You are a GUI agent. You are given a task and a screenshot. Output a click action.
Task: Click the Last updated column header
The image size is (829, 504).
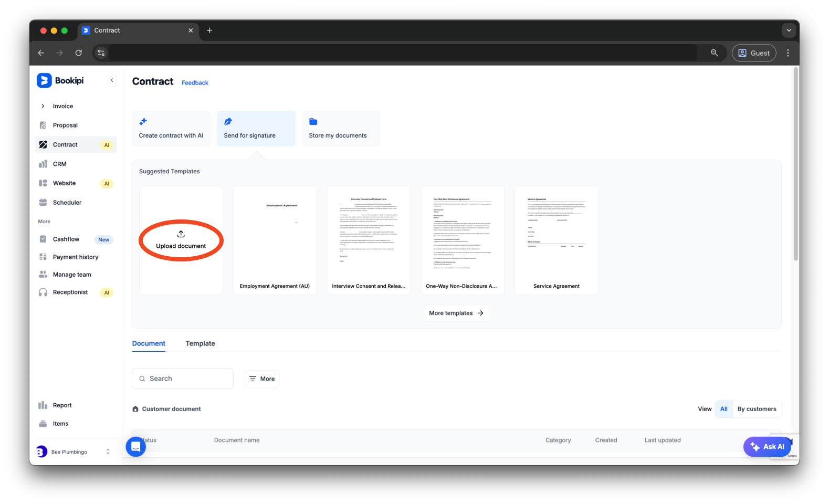pos(663,440)
